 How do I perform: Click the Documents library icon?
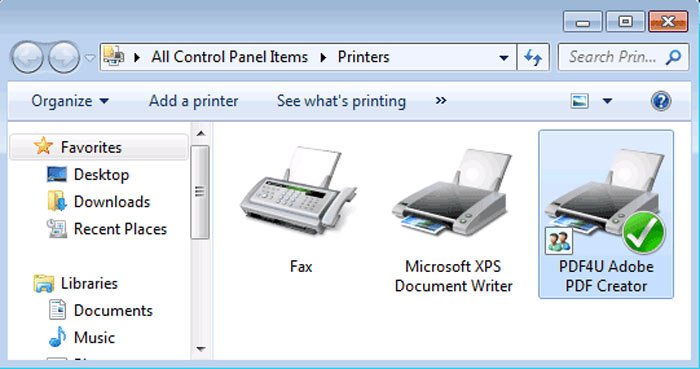57,310
